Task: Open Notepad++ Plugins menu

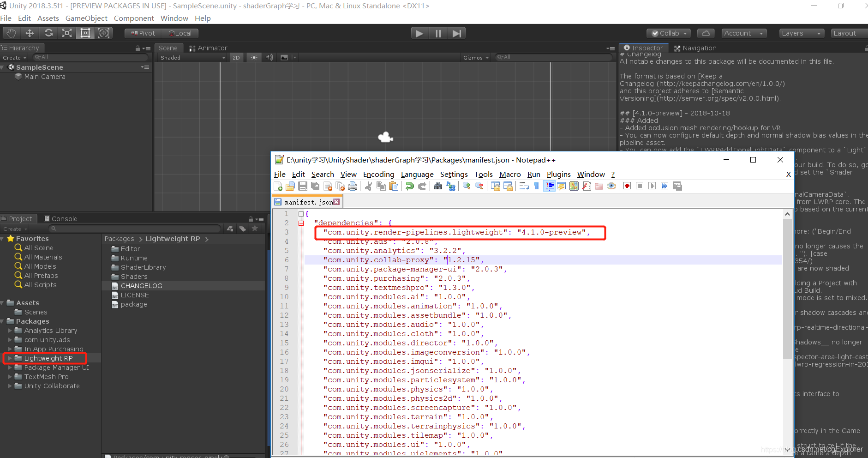Action: coord(559,175)
